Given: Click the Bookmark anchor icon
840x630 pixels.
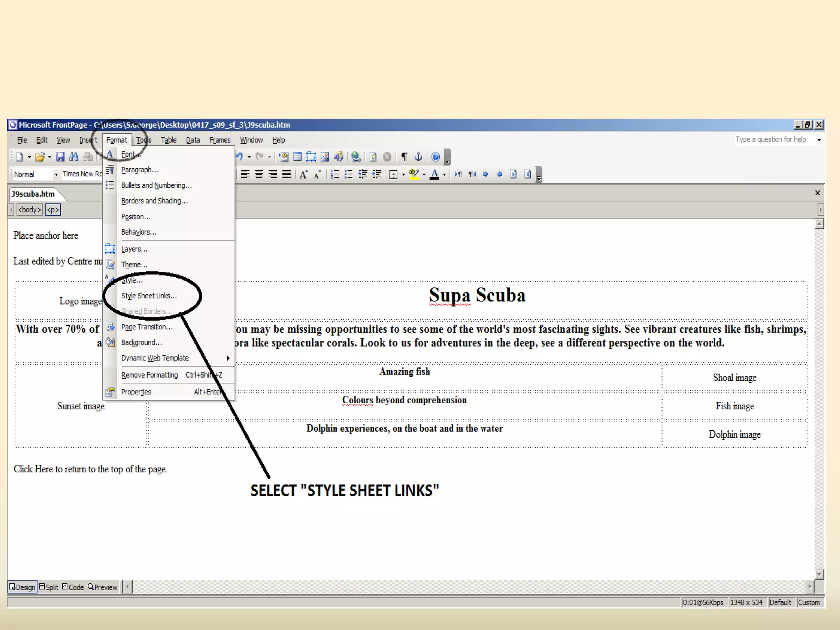Looking at the screenshot, I should (418, 157).
